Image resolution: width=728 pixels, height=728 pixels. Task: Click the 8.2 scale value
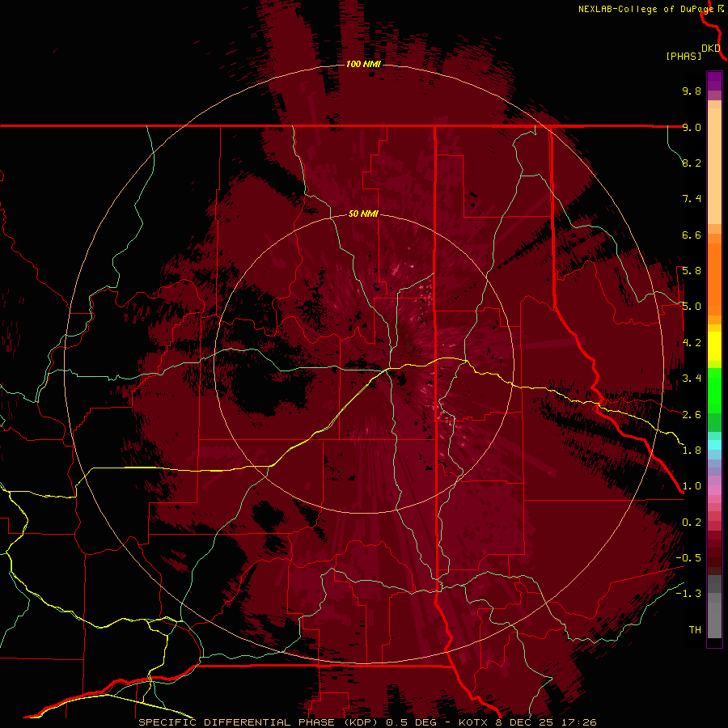692,163
